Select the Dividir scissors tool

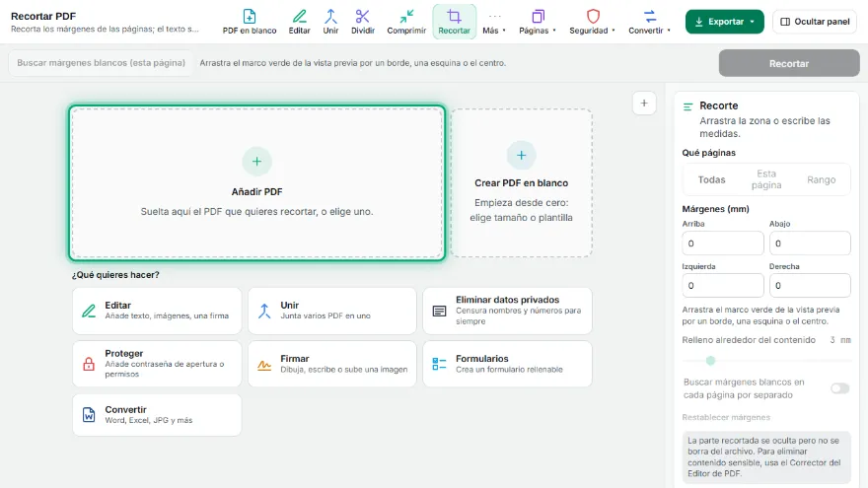point(363,22)
